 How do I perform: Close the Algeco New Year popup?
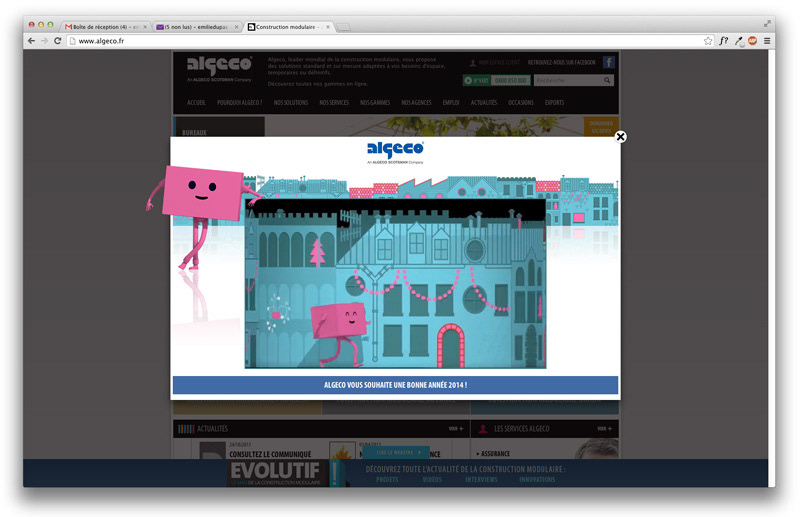620,137
